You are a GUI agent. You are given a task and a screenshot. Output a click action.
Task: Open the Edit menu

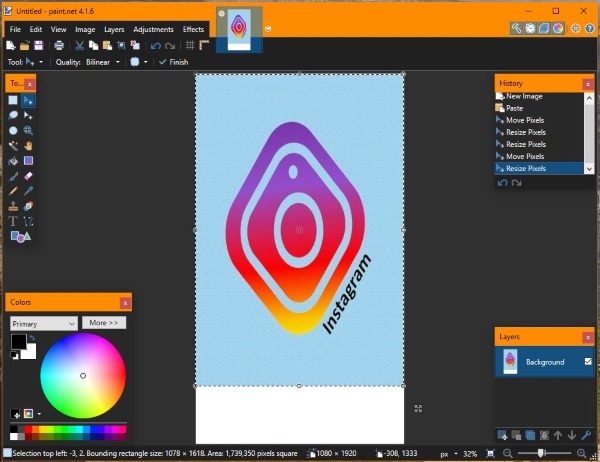coord(36,29)
